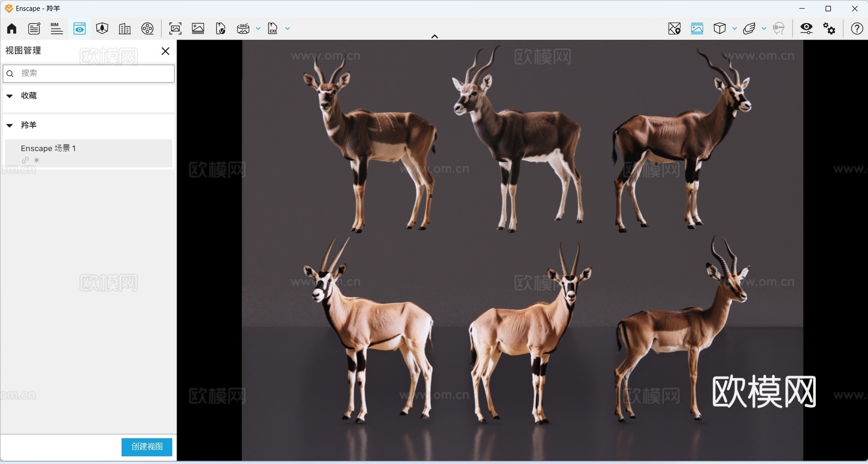Close the 视图管理 panel
Screen dimensions: 868x464
point(165,51)
